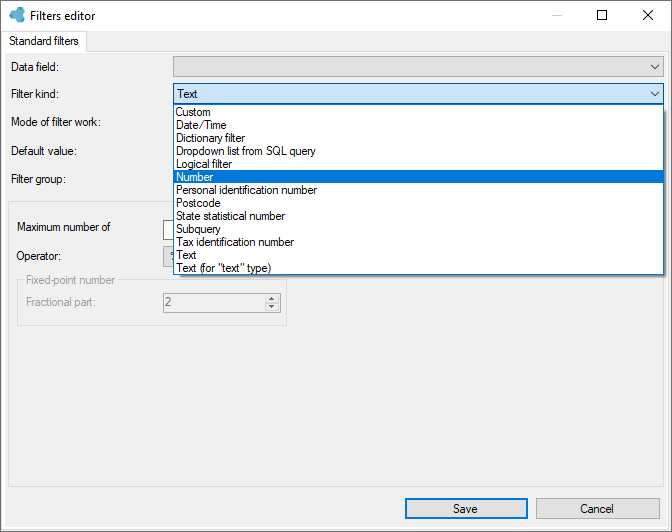Click the Mode of filter work label
This screenshot has height=532, width=672.
click(x=56, y=122)
